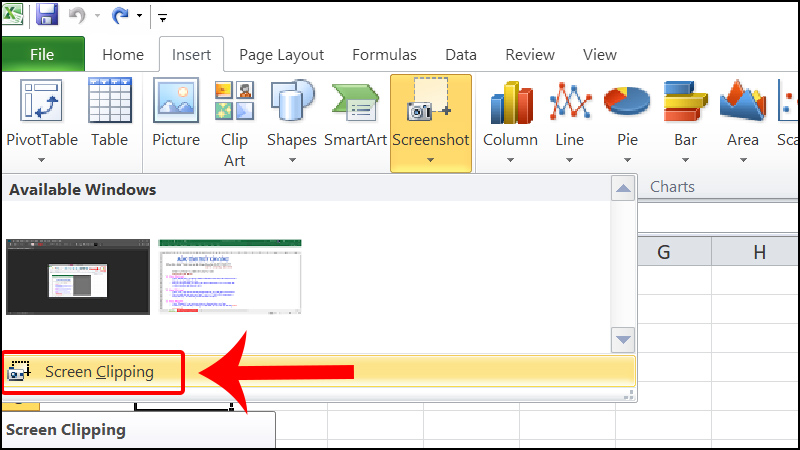Viewport: 800px width, 450px height.
Task: Open the Customize Quick Access Toolbar arrow
Action: tap(162, 18)
